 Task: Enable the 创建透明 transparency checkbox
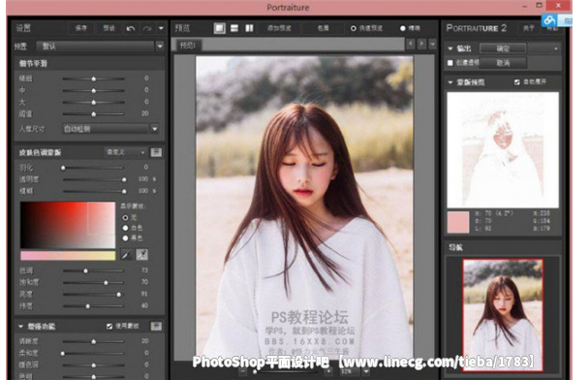tap(450, 63)
